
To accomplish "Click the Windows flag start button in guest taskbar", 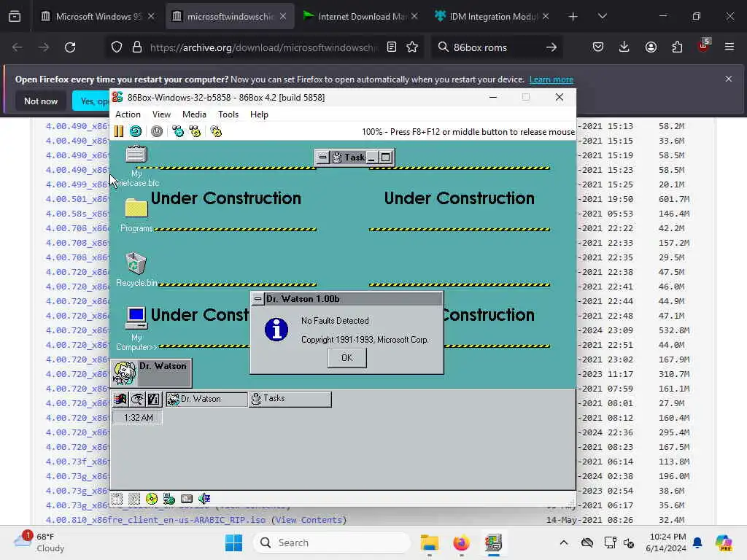I will (x=120, y=399).
